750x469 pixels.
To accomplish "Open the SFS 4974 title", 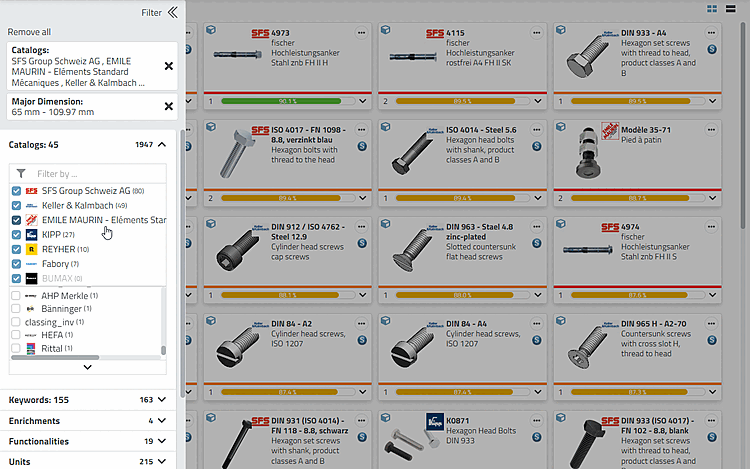I will 629,227.
